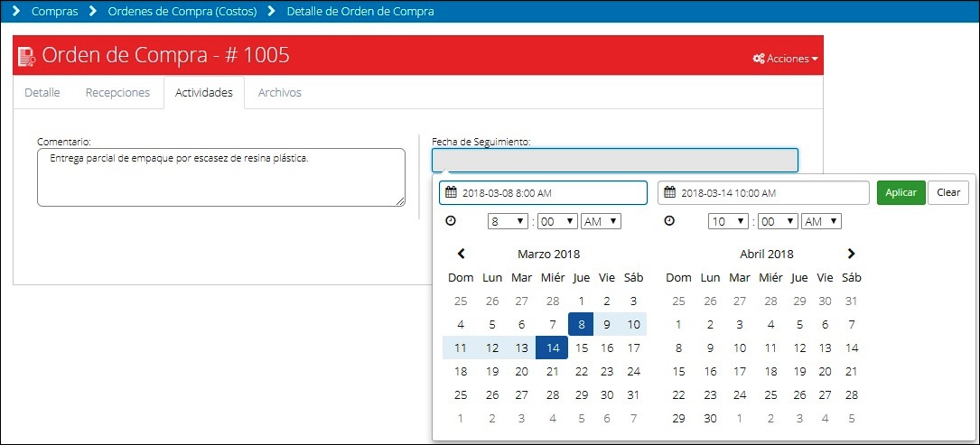980x445 pixels.
Task: Click the green Aplicar button
Action: 901,192
